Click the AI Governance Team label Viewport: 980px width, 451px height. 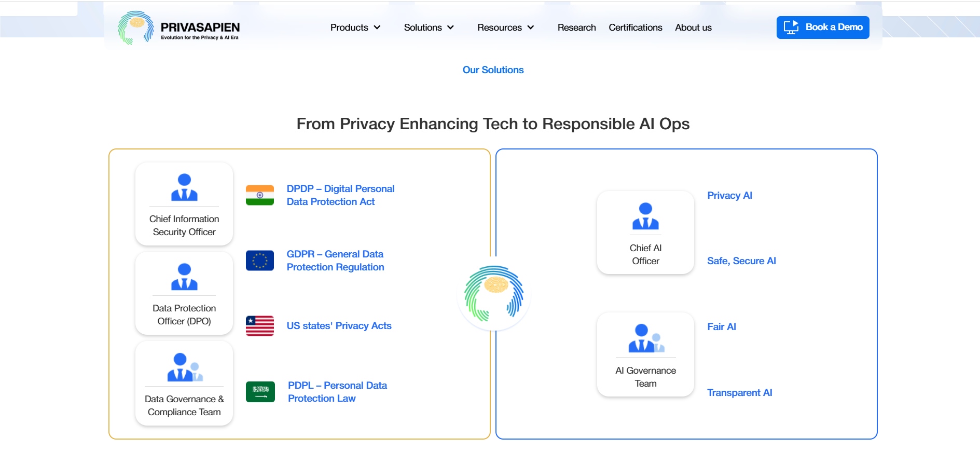pyautogui.click(x=645, y=377)
